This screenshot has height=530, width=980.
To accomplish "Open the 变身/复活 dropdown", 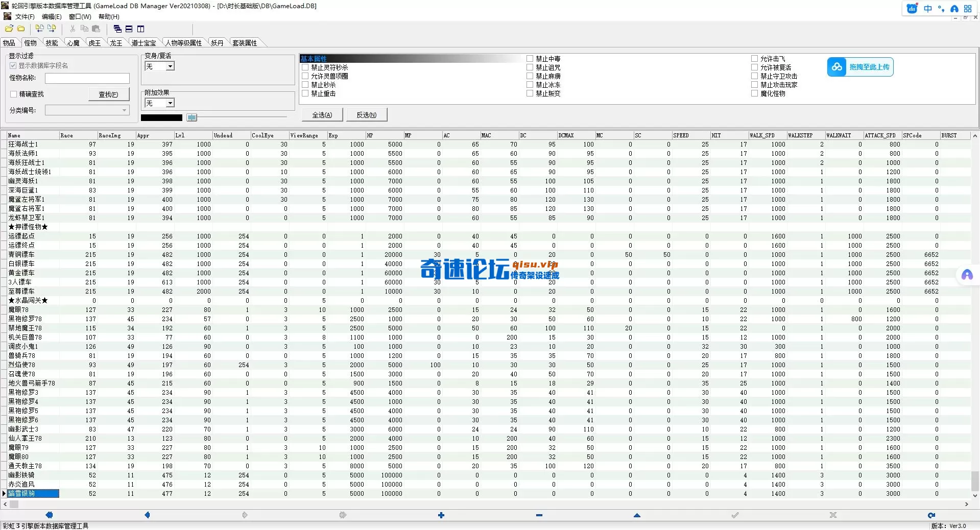I will click(x=170, y=66).
